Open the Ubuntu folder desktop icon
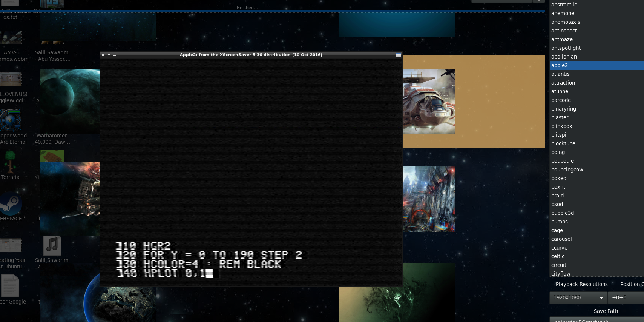Image resolution: width=644 pixels, height=322 pixels. click(x=11, y=245)
